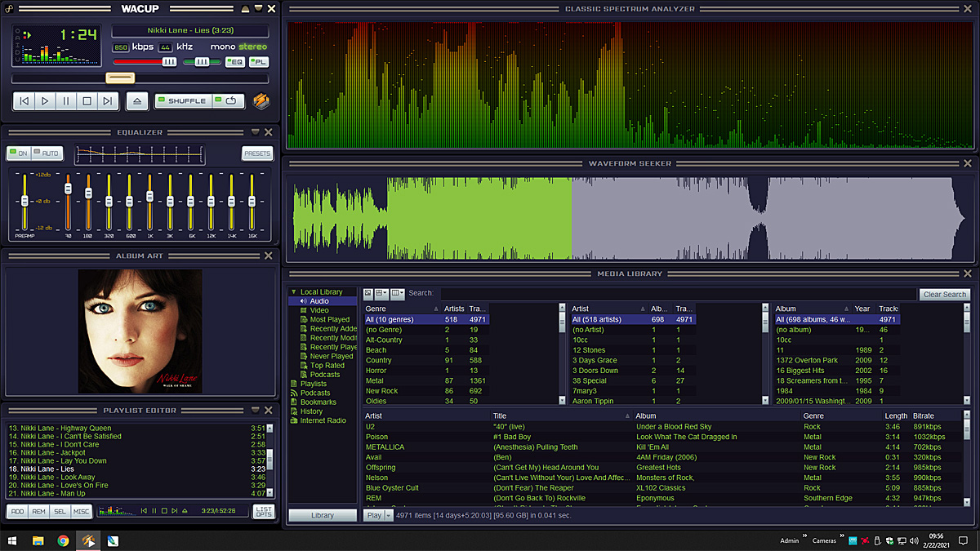Viewport: 980px width, 551px height.
Task: Skip to the next track in main player
Action: pyautogui.click(x=108, y=101)
